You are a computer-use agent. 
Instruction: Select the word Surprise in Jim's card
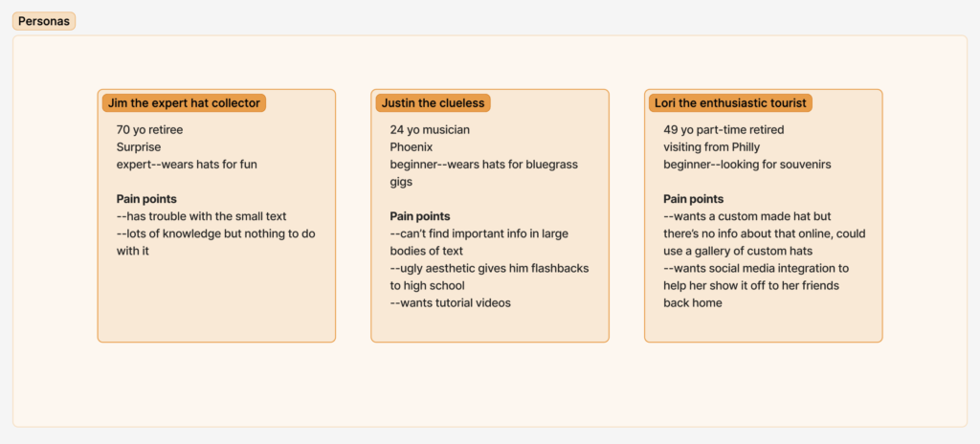139,147
